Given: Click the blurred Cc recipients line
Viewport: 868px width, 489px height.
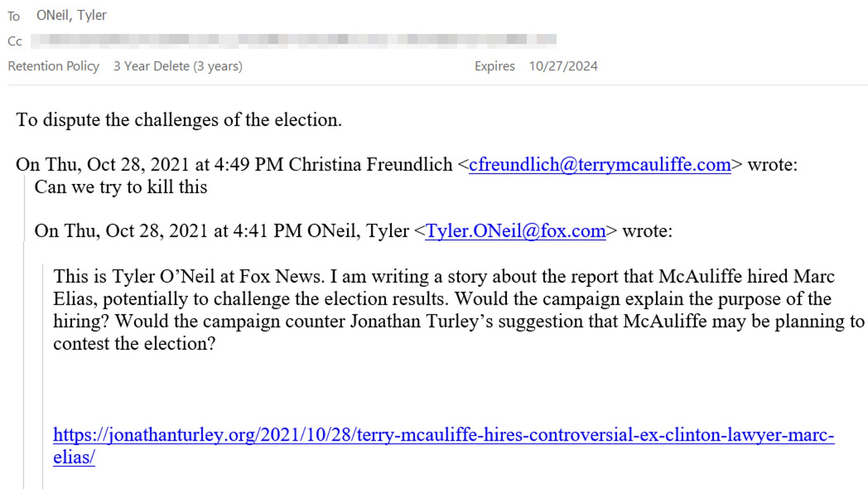Looking at the screenshot, I should pyautogui.click(x=294, y=41).
